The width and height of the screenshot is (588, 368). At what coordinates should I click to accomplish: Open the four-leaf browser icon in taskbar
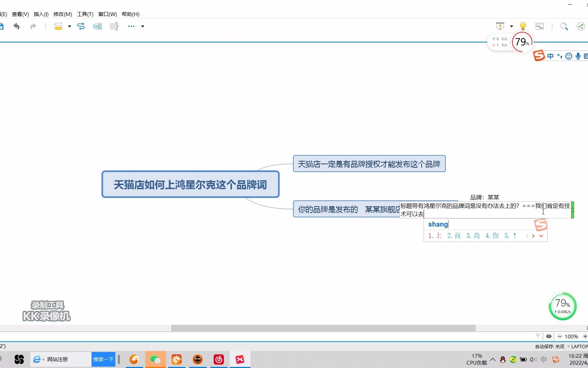19,359
